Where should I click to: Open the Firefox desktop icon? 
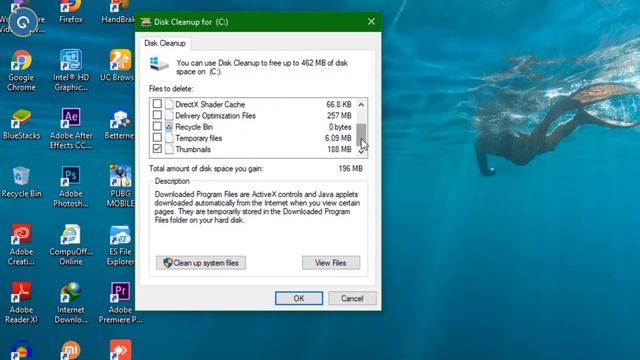click(x=71, y=12)
